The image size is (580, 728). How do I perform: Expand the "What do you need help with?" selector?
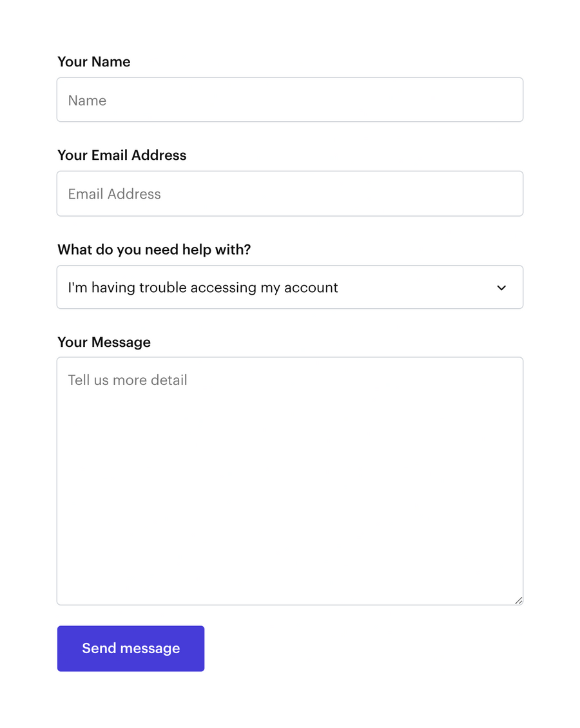coord(290,288)
